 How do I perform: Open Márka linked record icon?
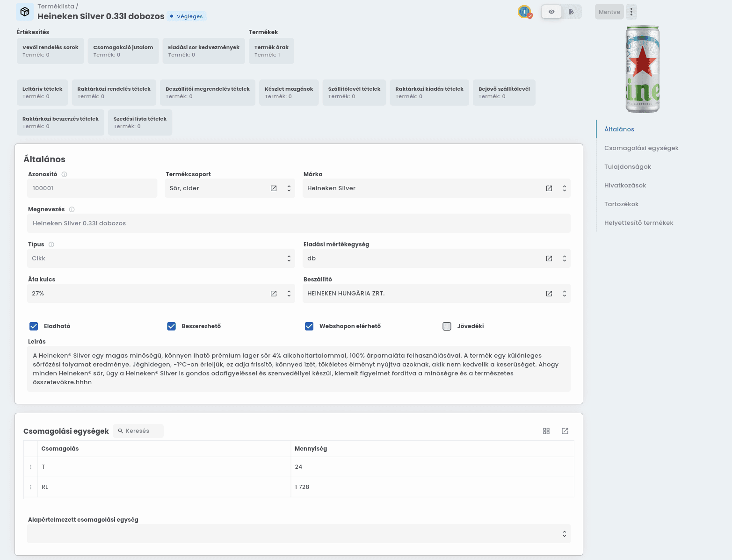[x=549, y=188]
